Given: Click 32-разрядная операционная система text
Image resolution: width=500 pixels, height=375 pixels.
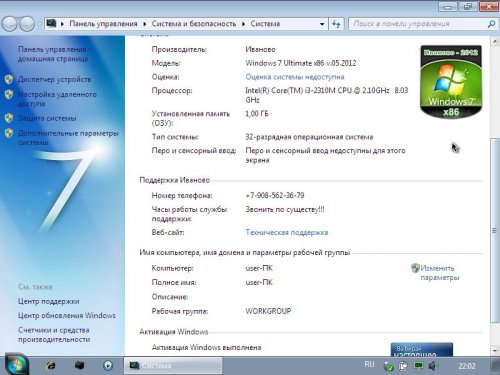Looking at the screenshot, I should pyautogui.click(x=309, y=137).
